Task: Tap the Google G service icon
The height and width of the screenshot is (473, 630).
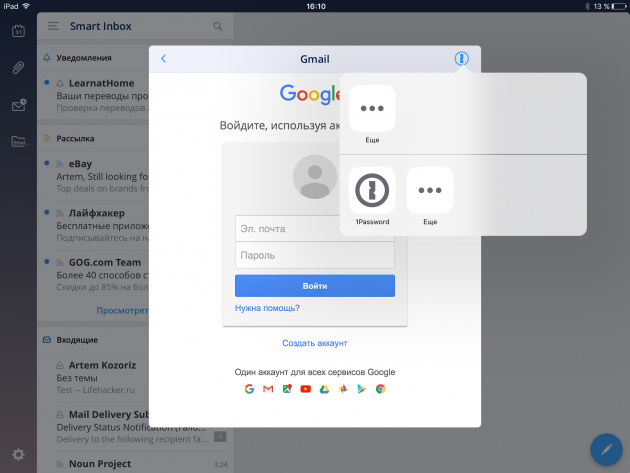Action: (x=249, y=389)
